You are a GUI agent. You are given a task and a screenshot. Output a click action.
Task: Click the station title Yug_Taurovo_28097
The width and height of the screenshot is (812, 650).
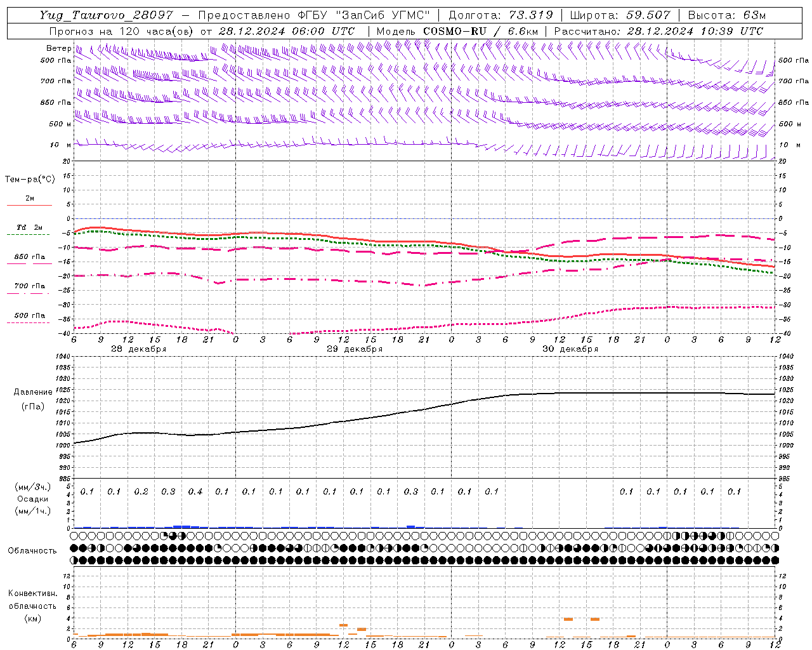tap(106, 15)
